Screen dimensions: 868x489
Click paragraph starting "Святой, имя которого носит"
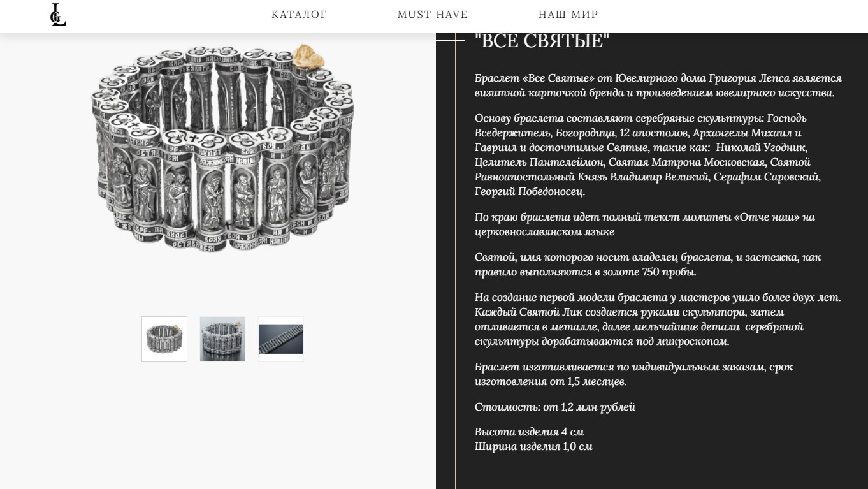(647, 265)
